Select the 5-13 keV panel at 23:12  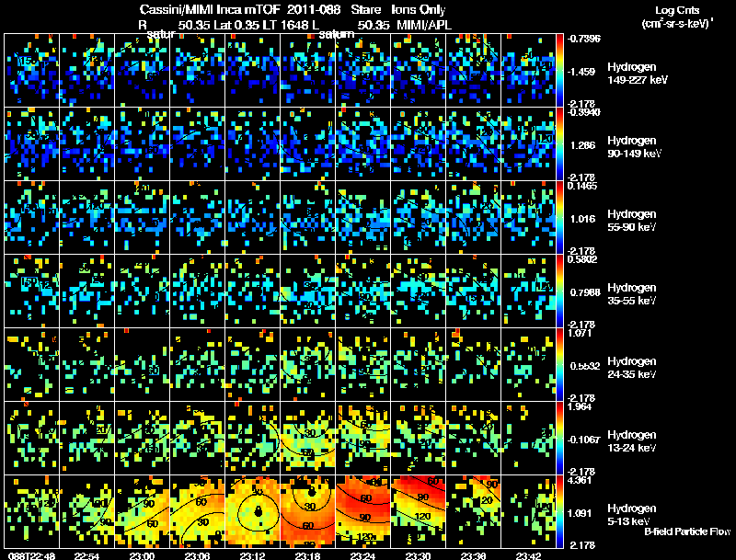click(x=252, y=511)
